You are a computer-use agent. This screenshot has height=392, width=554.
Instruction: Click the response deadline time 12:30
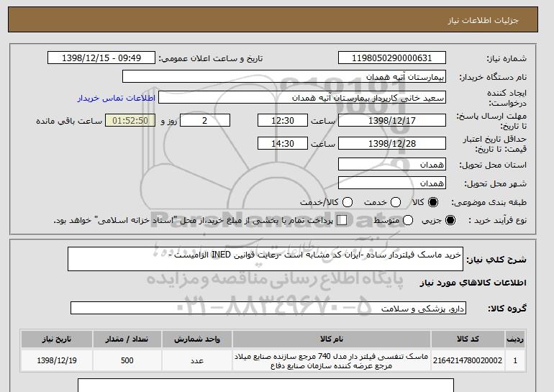[283, 120]
